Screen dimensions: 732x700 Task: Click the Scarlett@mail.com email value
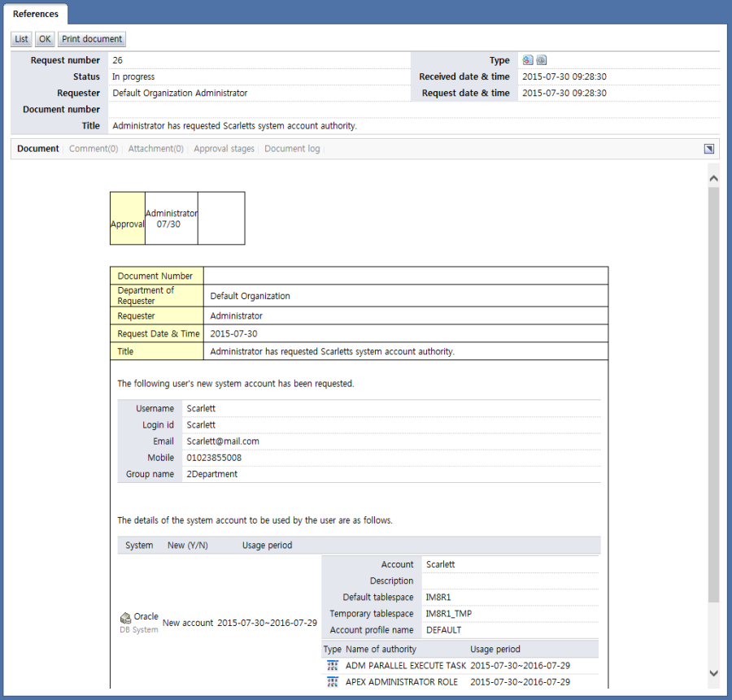click(x=223, y=441)
